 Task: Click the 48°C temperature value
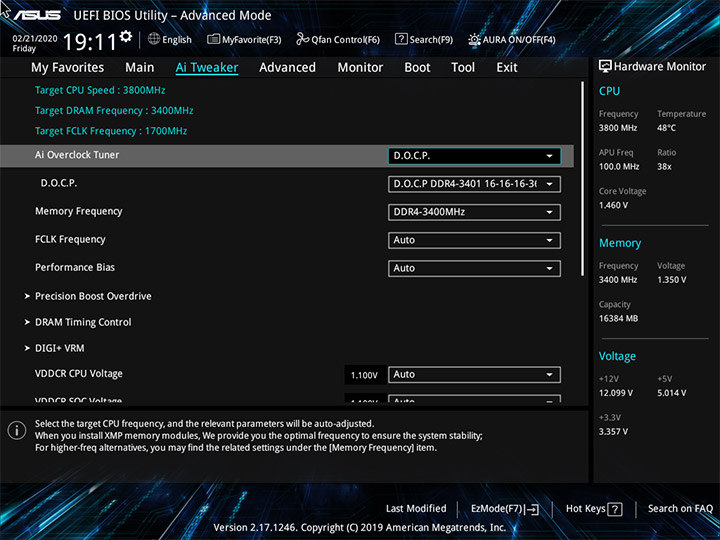click(666, 128)
